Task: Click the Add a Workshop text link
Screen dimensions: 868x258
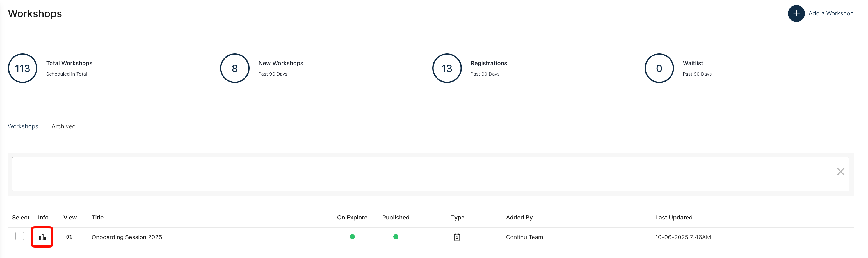Action: pos(831,13)
